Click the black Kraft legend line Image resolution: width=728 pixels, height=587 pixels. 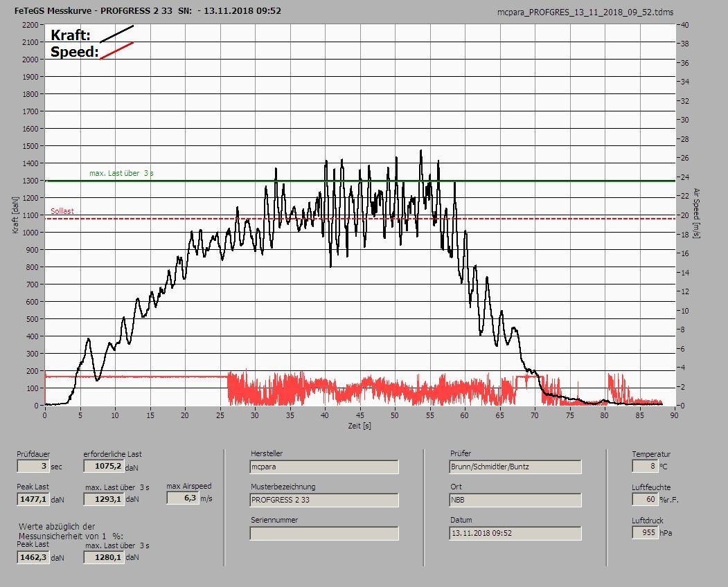117,34
